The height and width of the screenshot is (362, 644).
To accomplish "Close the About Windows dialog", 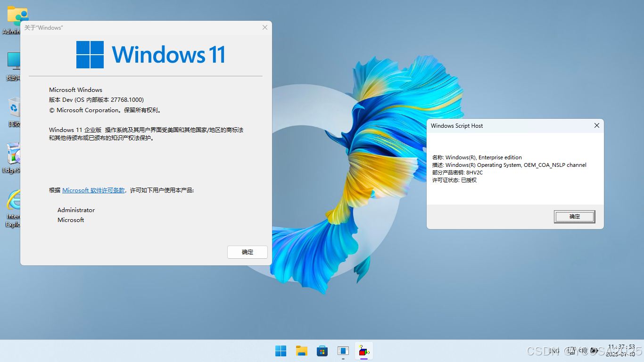I will click(x=265, y=27).
